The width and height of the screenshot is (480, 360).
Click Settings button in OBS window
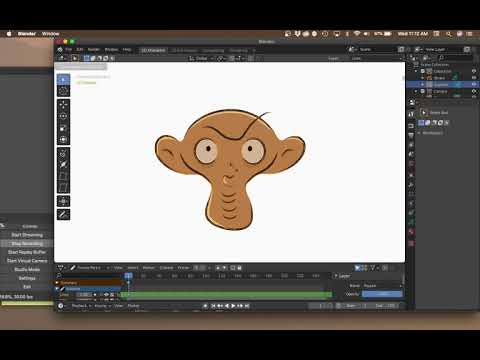27,278
